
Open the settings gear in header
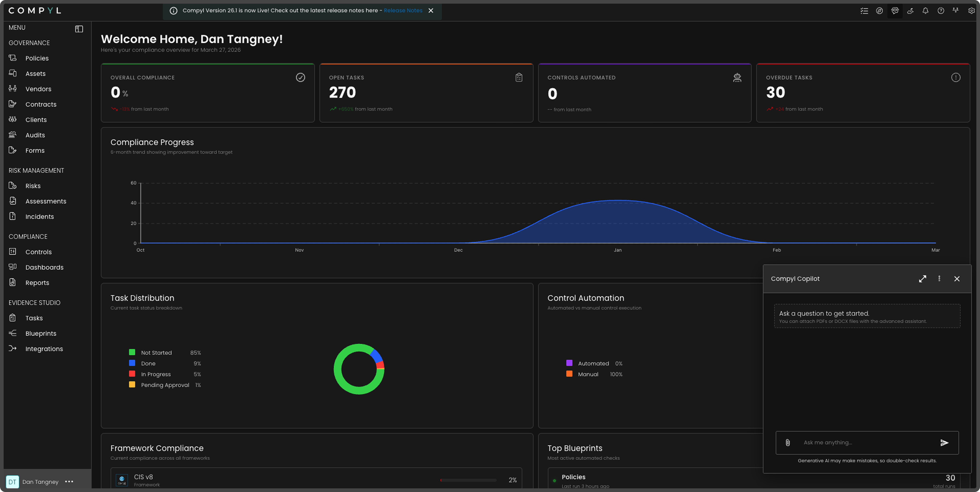tap(971, 11)
